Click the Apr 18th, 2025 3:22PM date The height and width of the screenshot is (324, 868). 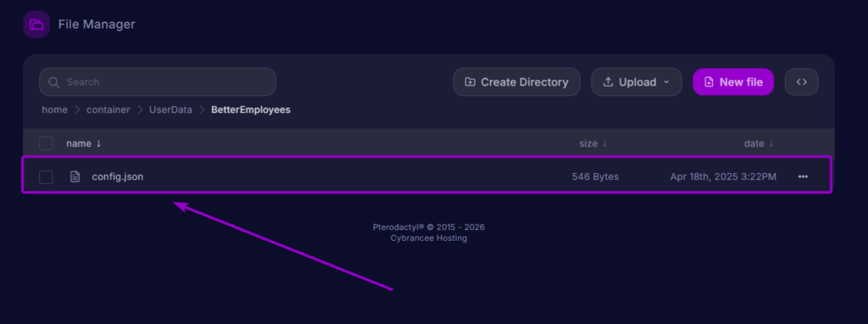(723, 176)
